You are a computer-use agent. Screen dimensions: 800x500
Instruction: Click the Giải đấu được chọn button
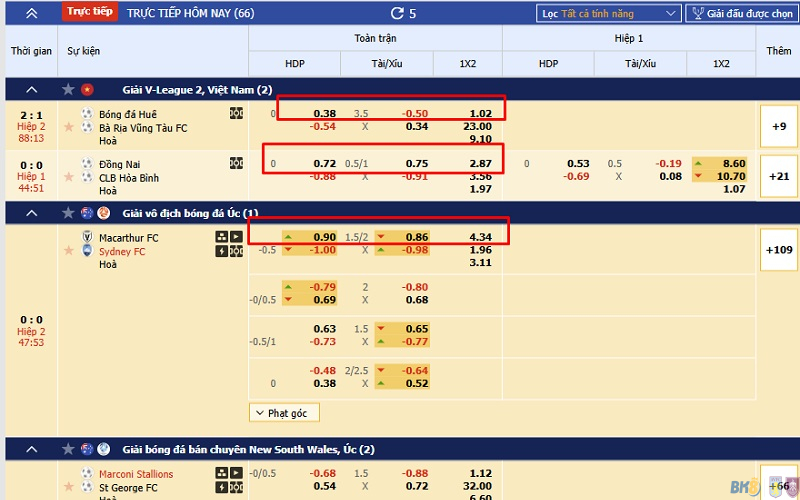[x=741, y=14]
